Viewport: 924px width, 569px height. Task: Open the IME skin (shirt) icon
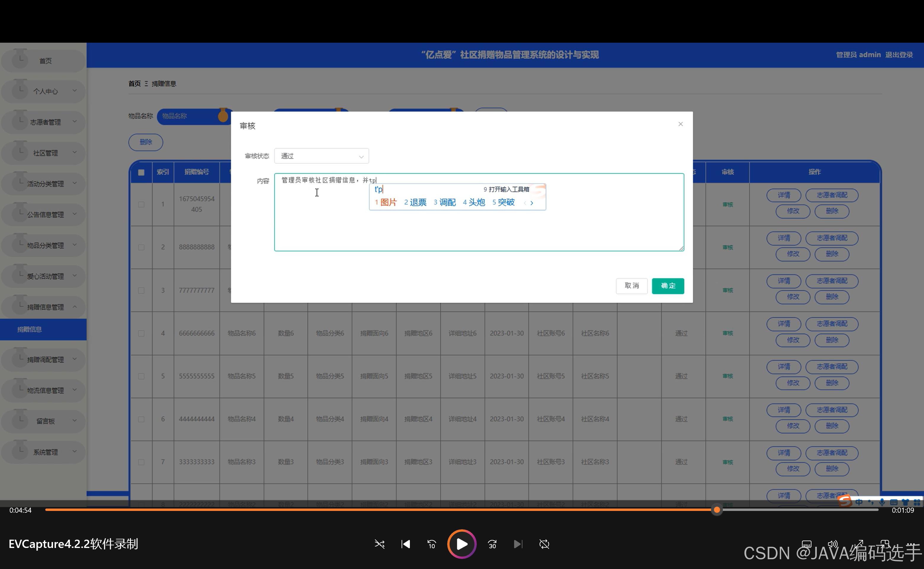pos(906,502)
